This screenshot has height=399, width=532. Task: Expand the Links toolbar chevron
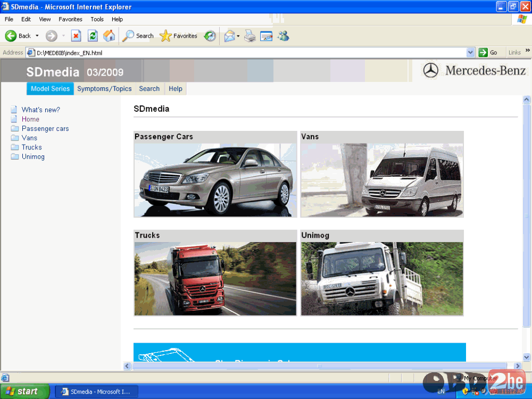pyautogui.click(x=528, y=50)
